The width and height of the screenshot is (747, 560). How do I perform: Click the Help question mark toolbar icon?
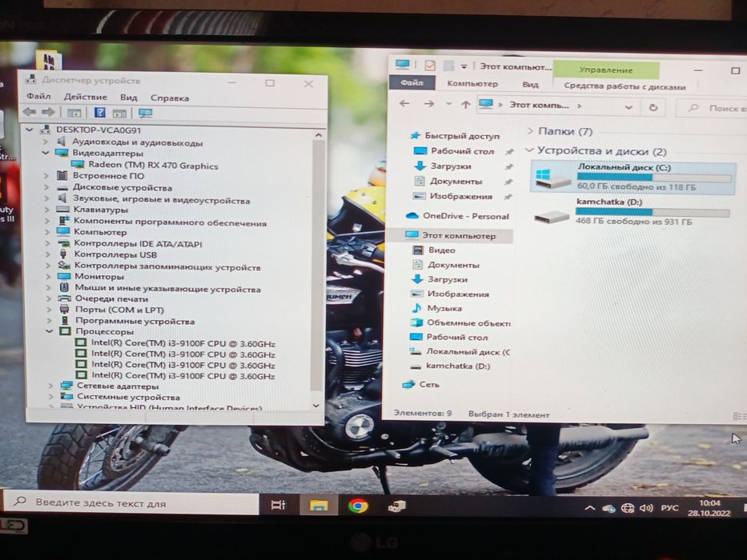click(99, 112)
